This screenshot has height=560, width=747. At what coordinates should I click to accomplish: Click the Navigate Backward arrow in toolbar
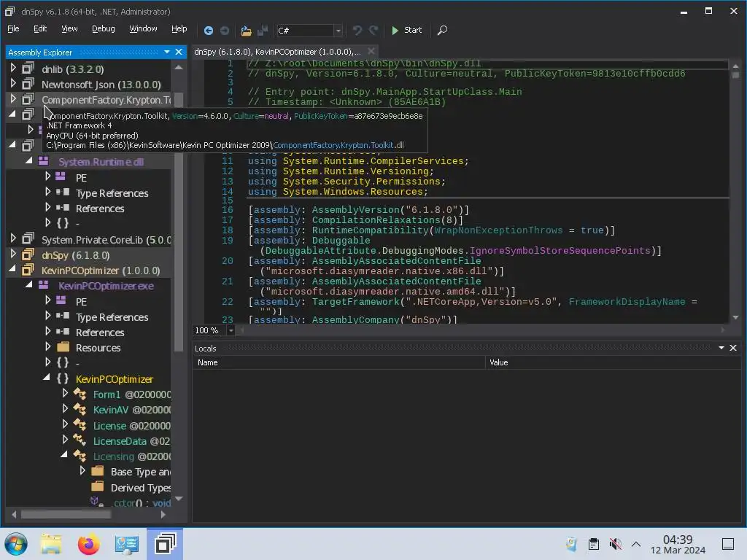pos(208,31)
